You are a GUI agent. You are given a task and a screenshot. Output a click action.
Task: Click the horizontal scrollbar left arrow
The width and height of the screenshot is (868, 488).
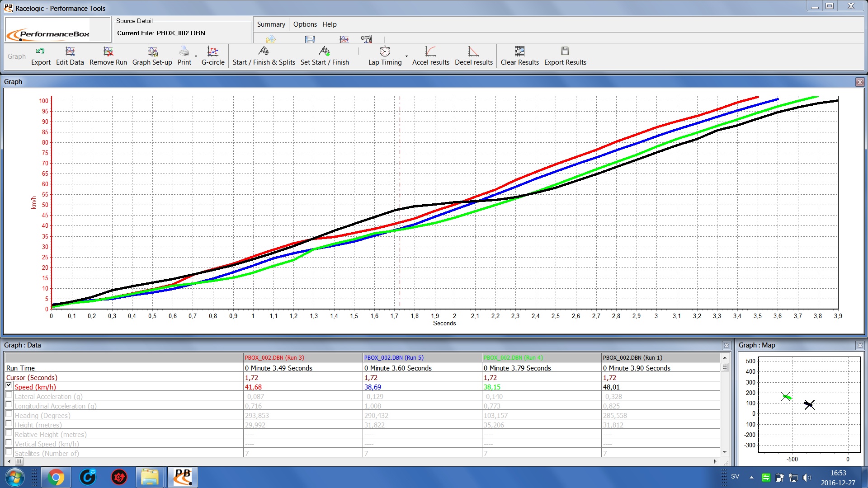pos(9,461)
